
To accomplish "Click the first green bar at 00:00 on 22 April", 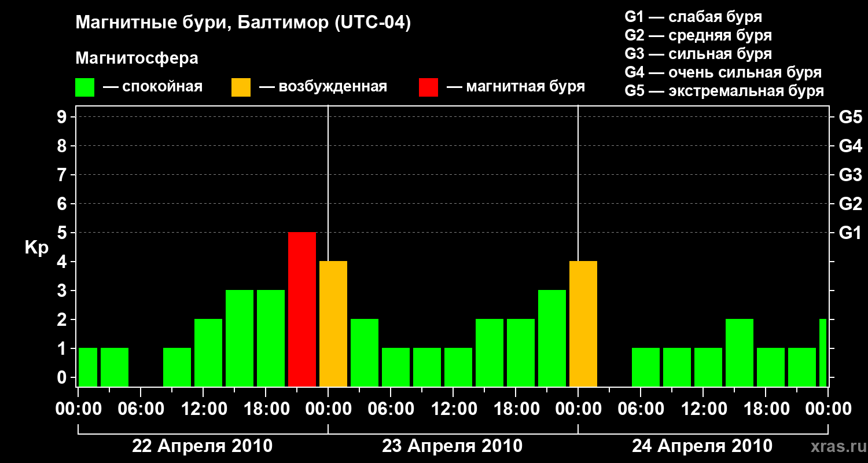I will click(88, 367).
